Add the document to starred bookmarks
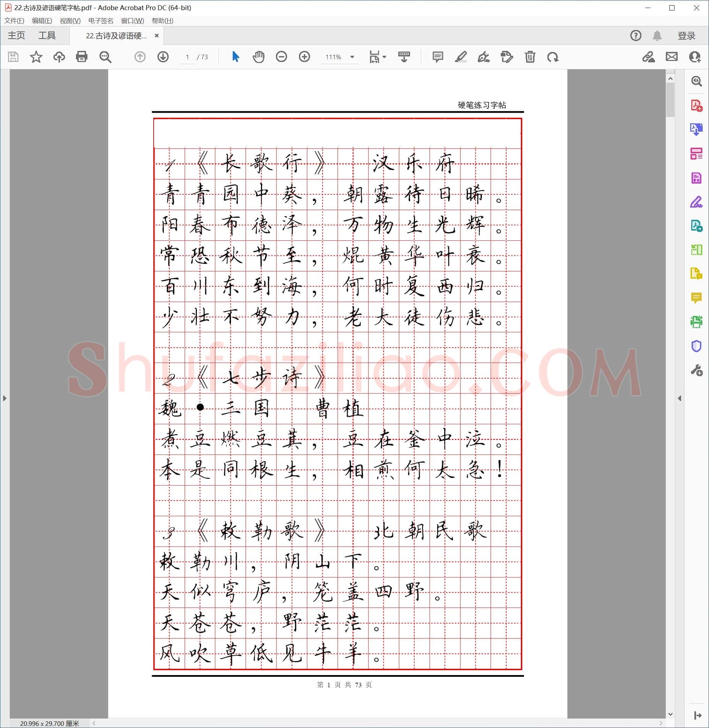709x728 pixels. coord(36,57)
